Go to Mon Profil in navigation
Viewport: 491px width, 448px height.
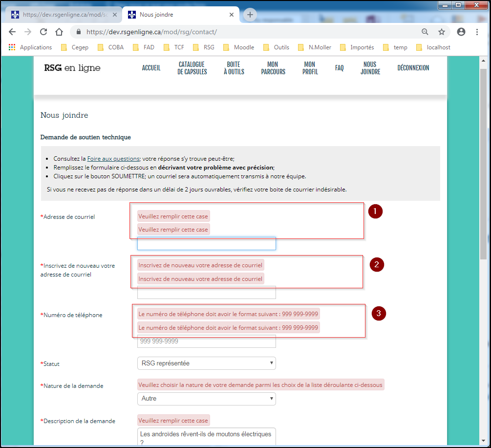click(310, 68)
